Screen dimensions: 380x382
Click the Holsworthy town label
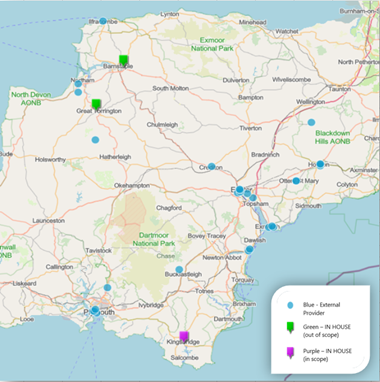pyautogui.click(x=50, y=160)
